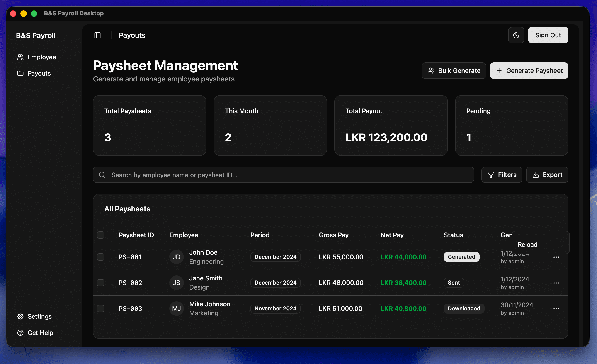The width and height of the screenshot is (597, 364).
Task: Click the Payouts breadcrumb label
Action: [132, 35]
